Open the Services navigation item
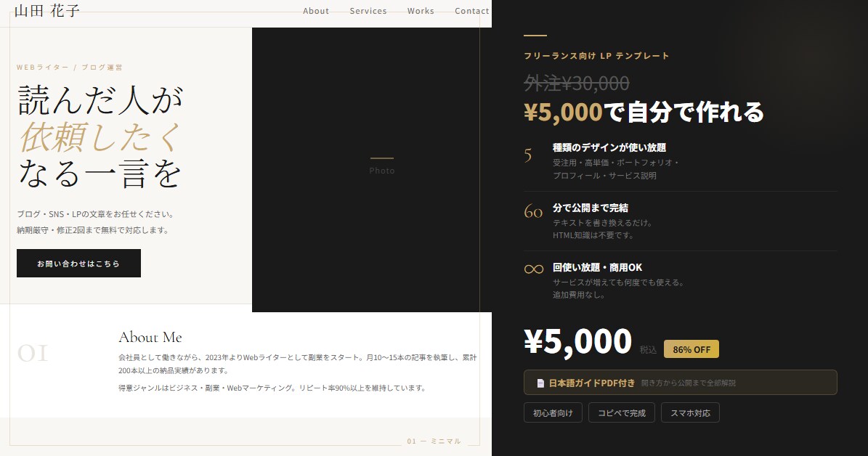868x456 pixels. [x=368, y=11]
